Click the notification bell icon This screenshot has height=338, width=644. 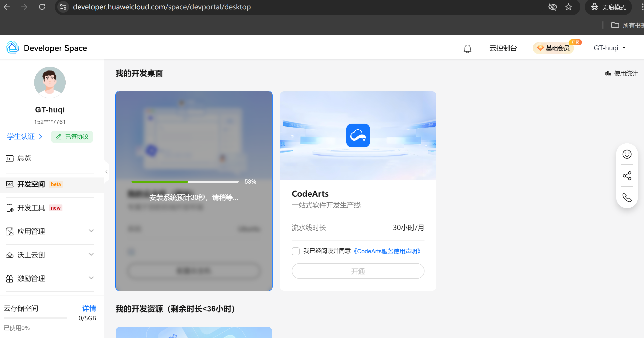pyautogui.click(x=467, y=48)
